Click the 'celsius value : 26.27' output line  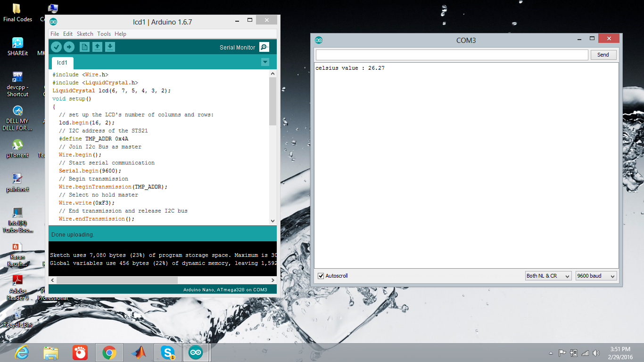[x=350, y=68]
